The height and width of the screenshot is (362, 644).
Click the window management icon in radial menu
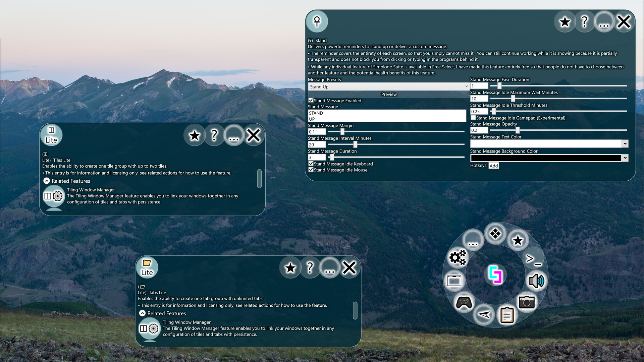tap(454, 280)
